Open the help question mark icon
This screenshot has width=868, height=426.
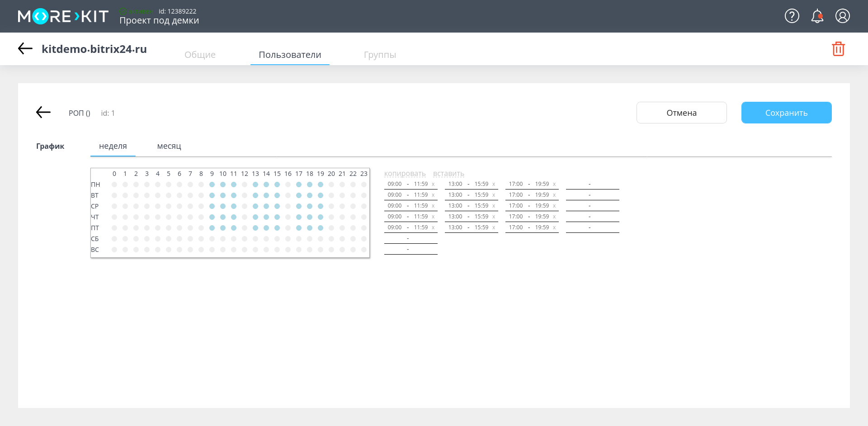pyautogui.click(x=792, y=16)
